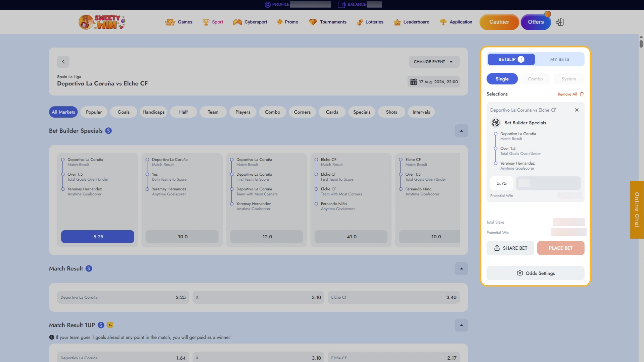Click the info icon before the 1UP note
This screenshot has height=362, width=644.
pos(52,338)
